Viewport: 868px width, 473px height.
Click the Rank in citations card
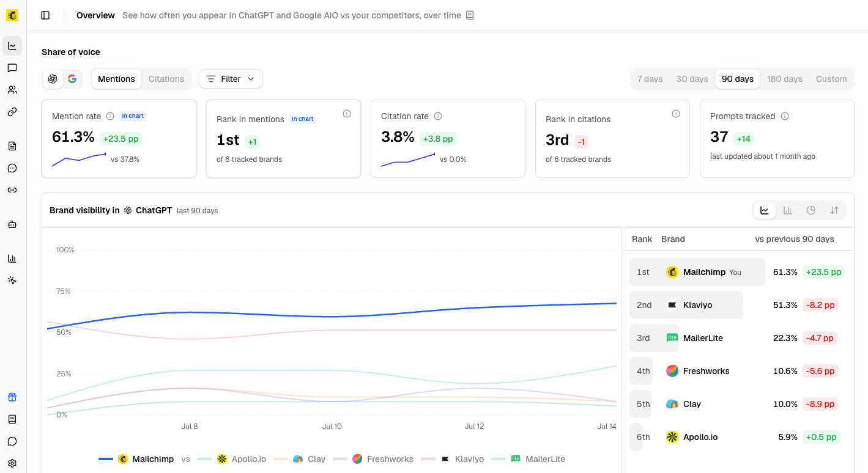(612, 139)
